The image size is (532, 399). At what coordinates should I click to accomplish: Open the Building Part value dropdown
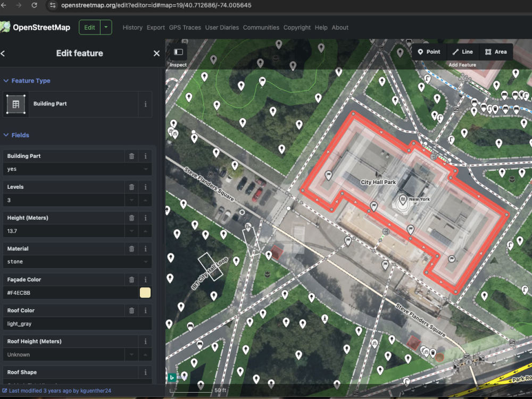pyautogui.click(x=146, y=169)
